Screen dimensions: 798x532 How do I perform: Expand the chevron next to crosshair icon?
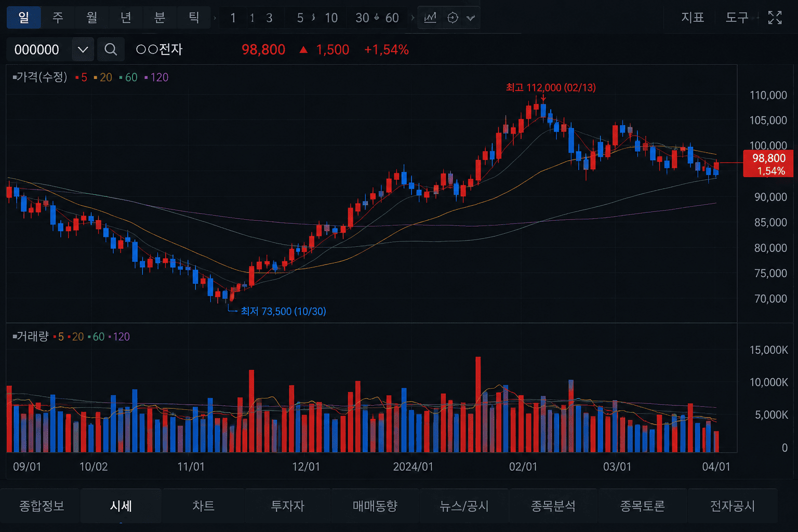(x=471, y=18)
